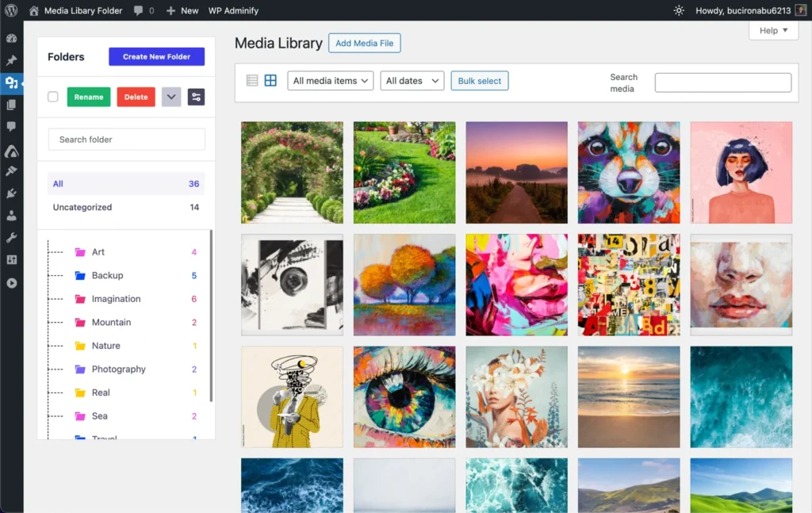Screen dimensions: 812x513
Task: Open the Pages sidebar icon
Action: pos(11,105)
